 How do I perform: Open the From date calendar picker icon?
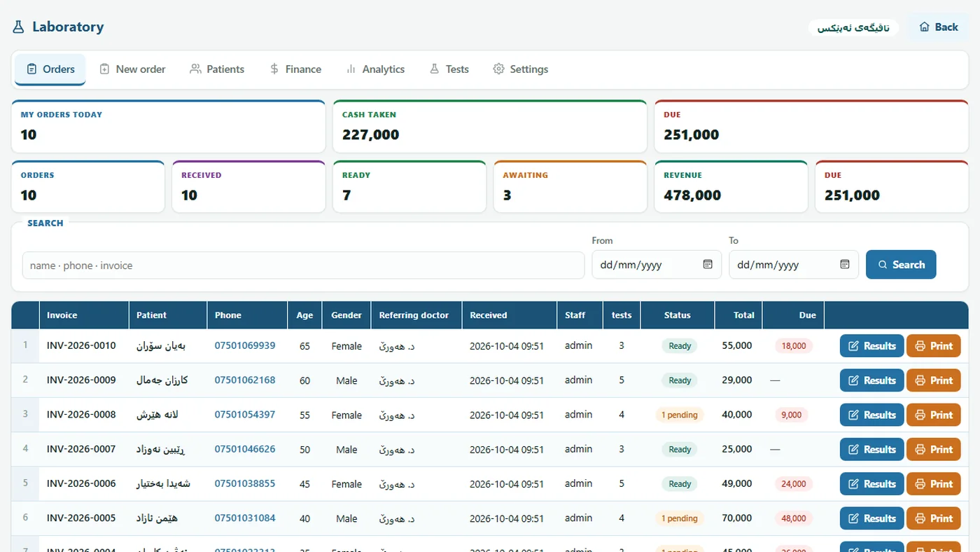708,265
